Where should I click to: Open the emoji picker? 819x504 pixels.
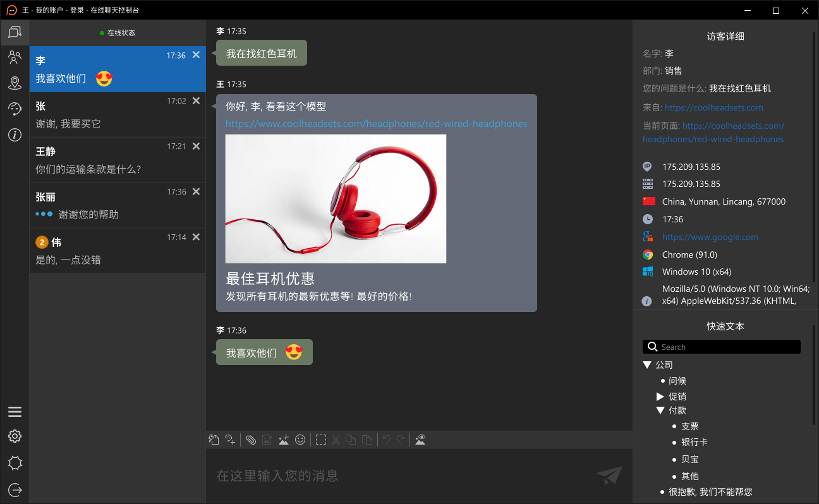[x=300, y=439]
